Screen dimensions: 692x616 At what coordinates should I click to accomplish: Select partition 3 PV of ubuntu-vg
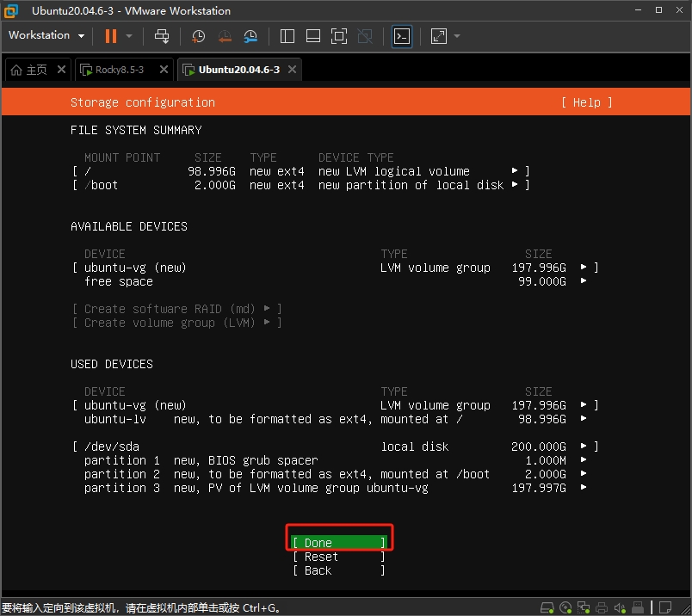[336, 488]
